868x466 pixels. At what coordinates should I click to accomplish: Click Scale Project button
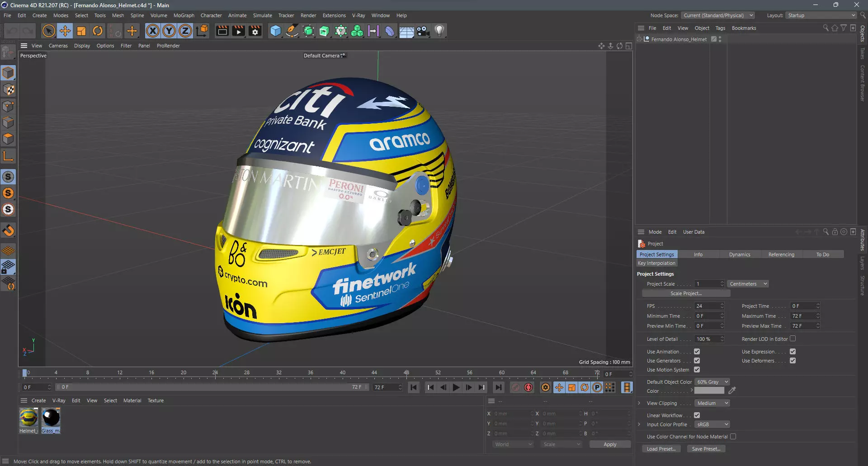coord(686,293)
